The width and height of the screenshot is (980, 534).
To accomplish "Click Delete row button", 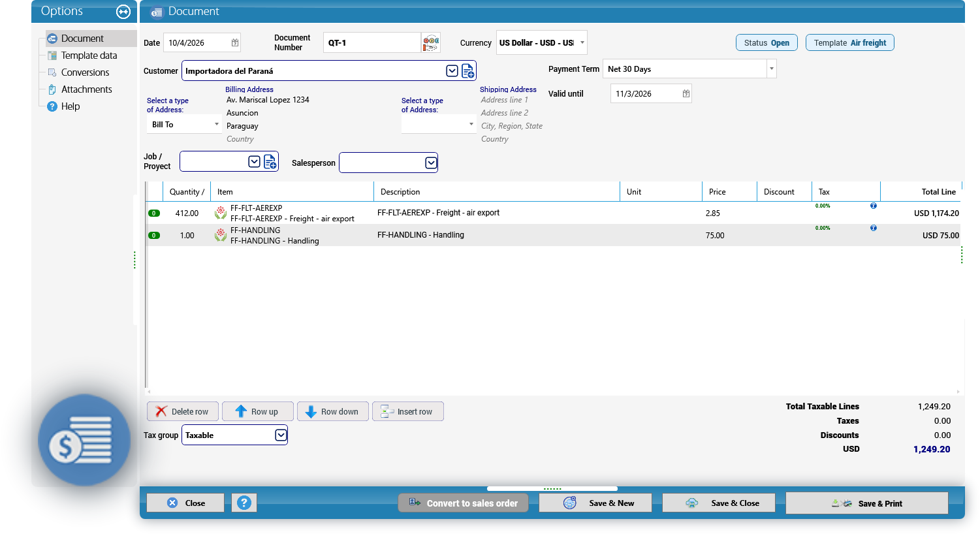I will click(x=183, y=411).
